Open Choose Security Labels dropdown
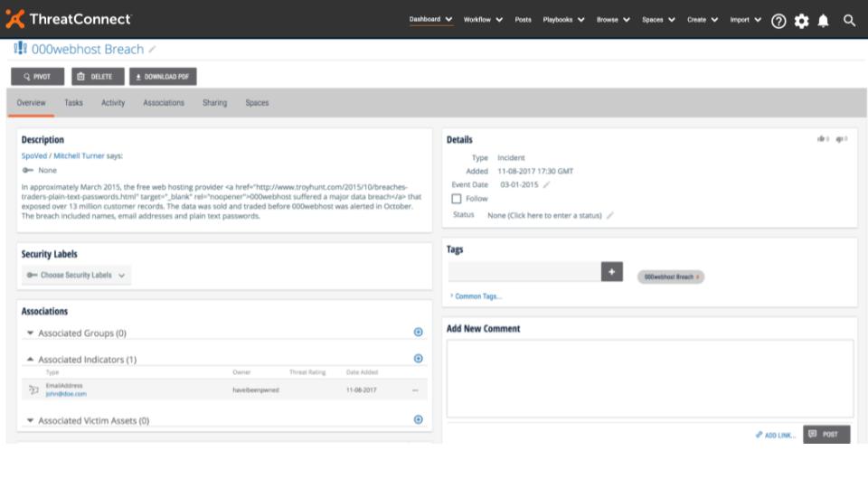 click(x=76, y=275)
